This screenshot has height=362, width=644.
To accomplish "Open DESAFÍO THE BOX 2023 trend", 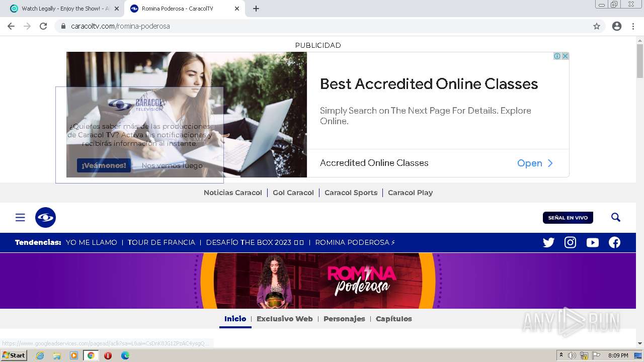I will coord(255,242).
